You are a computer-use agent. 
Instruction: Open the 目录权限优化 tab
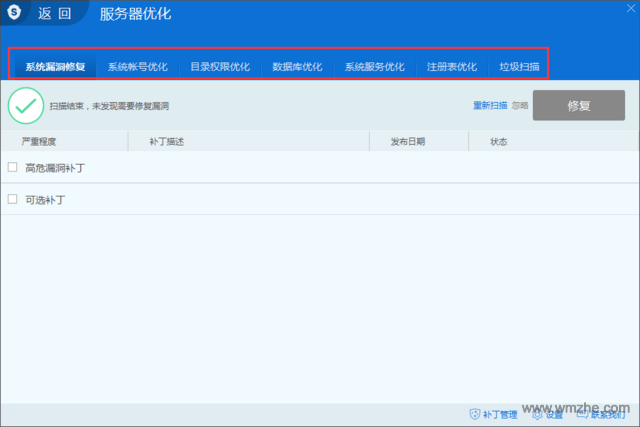coord(220,67)
